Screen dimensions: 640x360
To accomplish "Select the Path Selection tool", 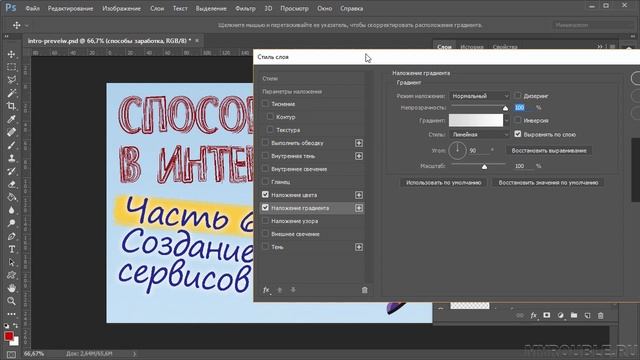I will point(11,262).
